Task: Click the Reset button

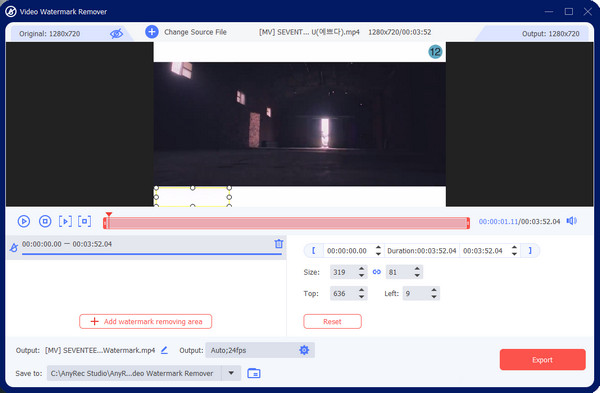Action: tap(332, 321)
